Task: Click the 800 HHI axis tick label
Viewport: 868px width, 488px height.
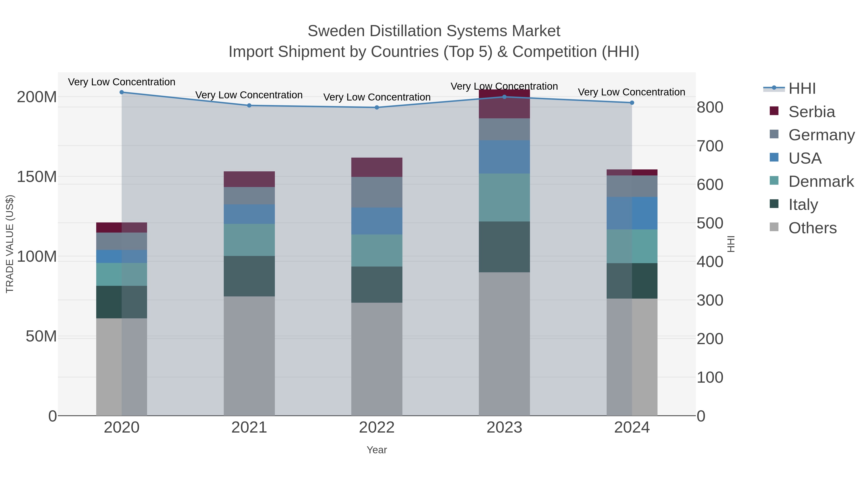Action: pyautogui.click(x=710, y=107)
